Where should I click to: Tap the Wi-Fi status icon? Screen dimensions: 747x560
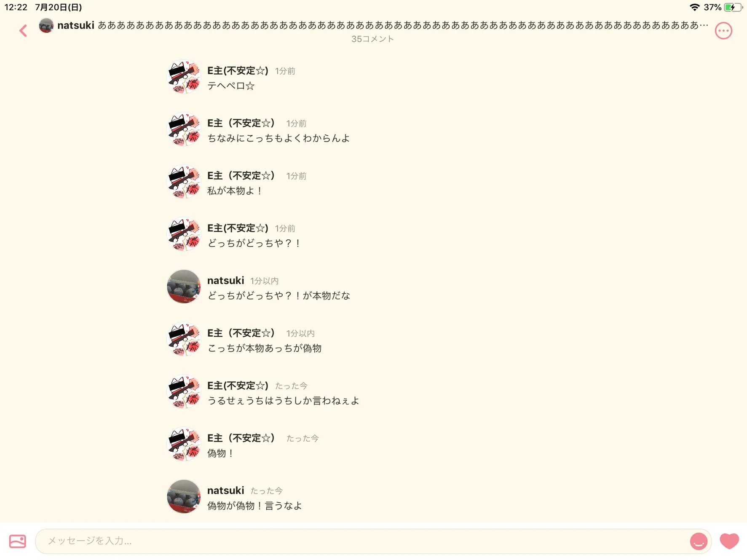tap(694, 7)
